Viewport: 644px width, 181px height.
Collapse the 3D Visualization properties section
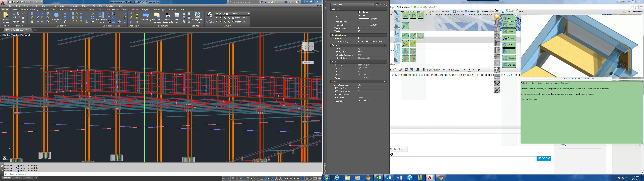click(x=385, y=35)
